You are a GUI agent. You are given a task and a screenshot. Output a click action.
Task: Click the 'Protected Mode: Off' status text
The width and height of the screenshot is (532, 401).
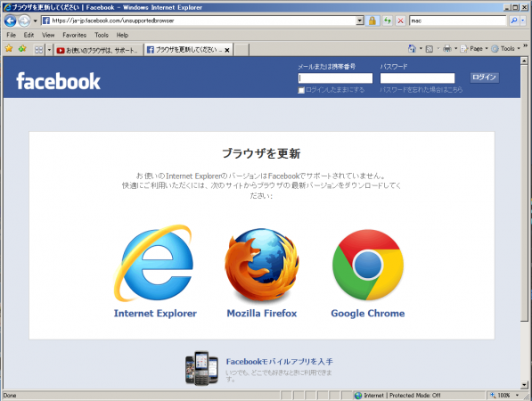pos(414,396)
